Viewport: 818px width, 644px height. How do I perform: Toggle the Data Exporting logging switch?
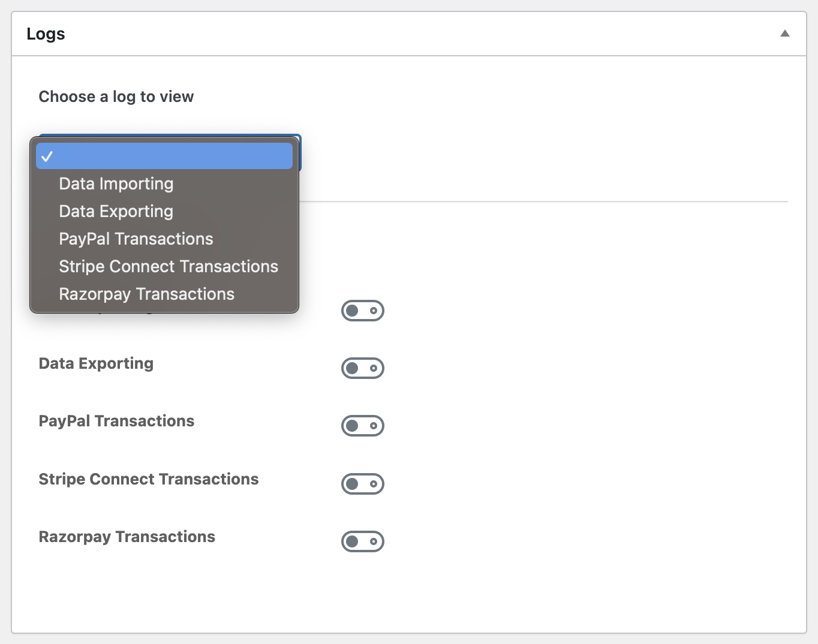(x=363, y=368)
